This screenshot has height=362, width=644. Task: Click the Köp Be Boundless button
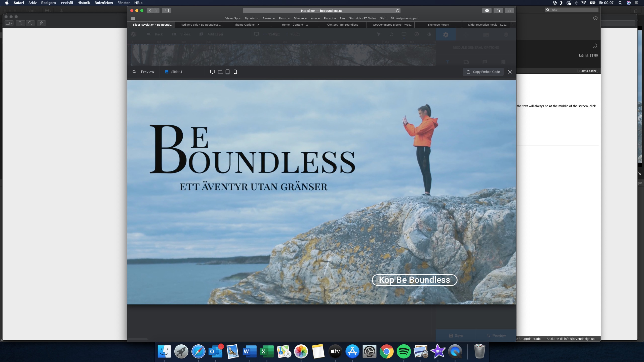(415, 280)
